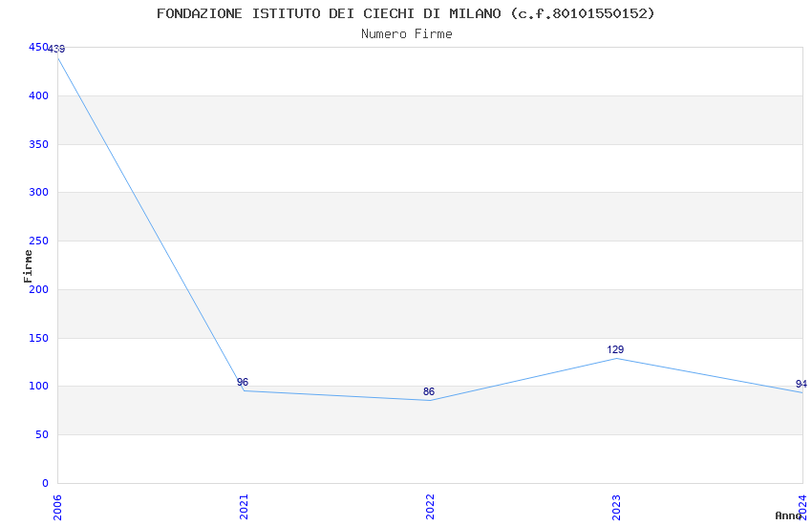
Task: Click the x-axis year 2023
Action: tap(616, 508)
